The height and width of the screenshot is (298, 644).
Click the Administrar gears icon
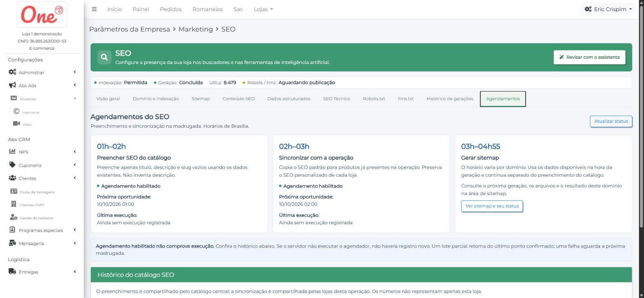click(12, 72)
